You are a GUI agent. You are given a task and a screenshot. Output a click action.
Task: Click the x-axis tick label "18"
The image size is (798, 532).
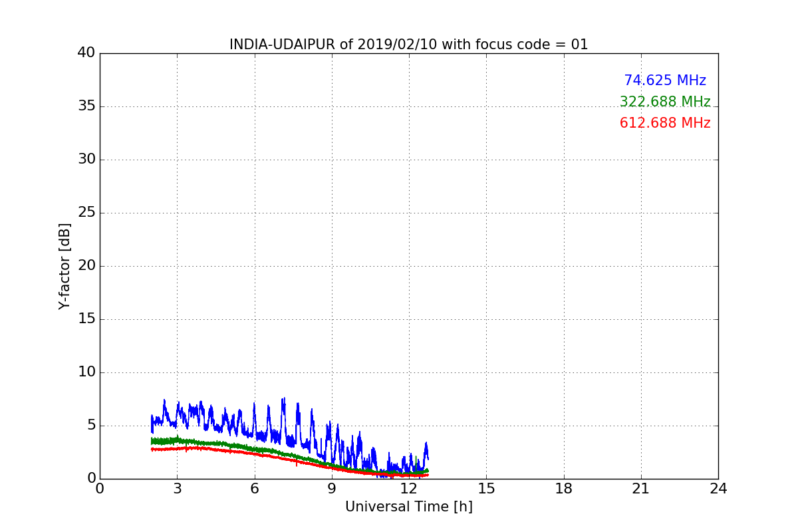pyautogui.click(x=564, y=489)
